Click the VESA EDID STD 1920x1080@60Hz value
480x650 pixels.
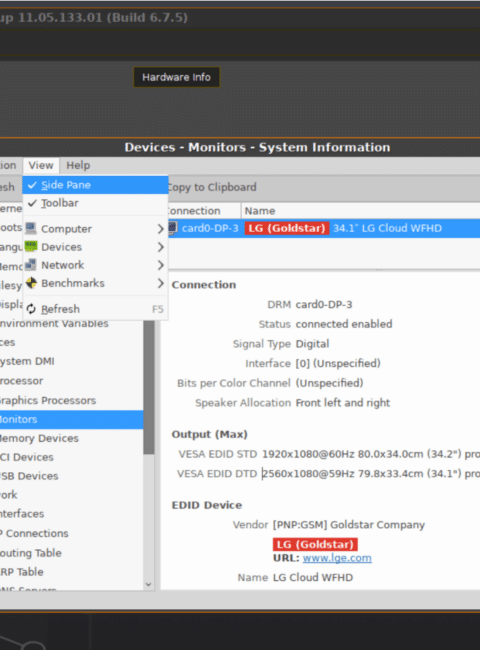(x=371, y=454)
